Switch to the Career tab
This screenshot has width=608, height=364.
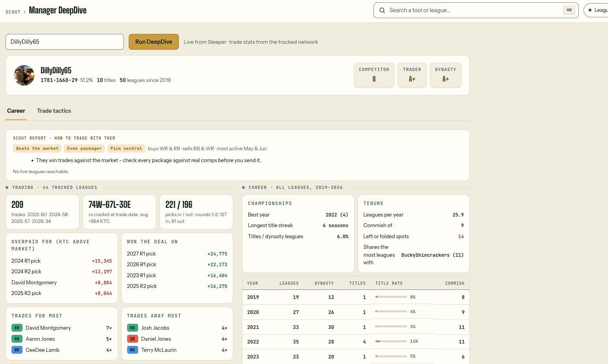point(16,111)
